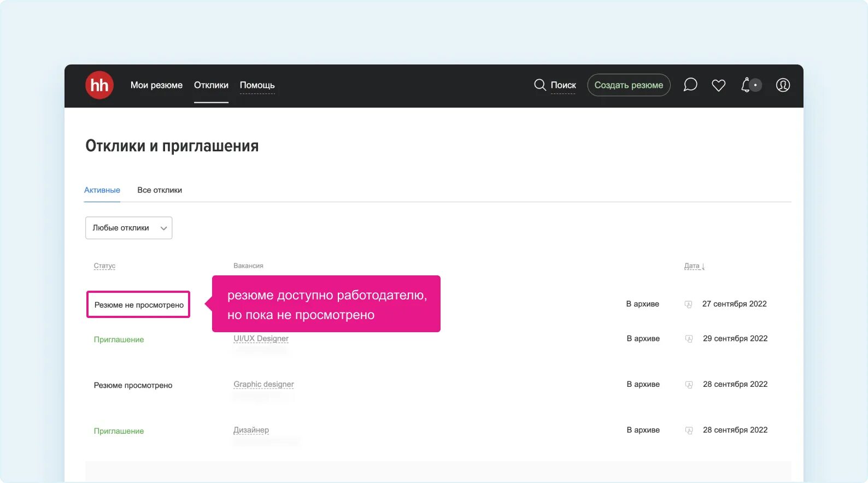The height and width of the screenshot is (483, 868).
Task: Click archive icon beside 27 сентября 2022
Action: point(689,304)
